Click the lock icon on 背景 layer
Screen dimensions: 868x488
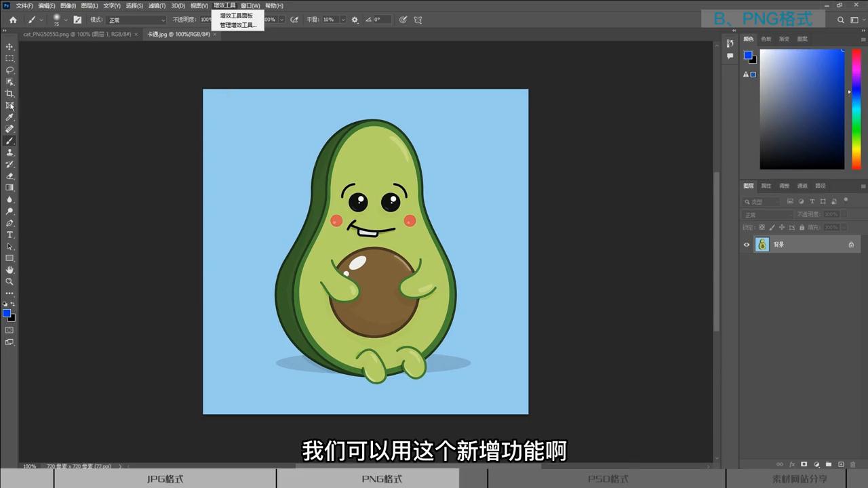[x=851, y=245]
